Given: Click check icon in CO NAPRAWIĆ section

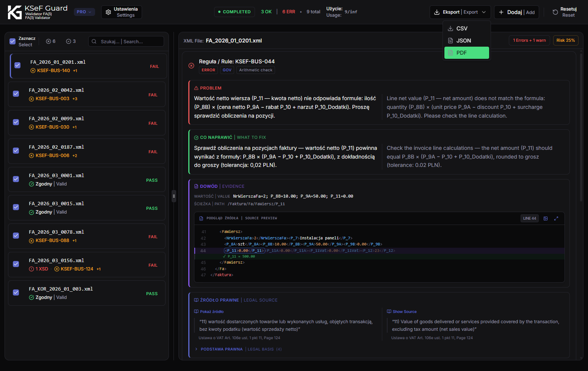Looking at the screenshot, I should [x=196, y=137].
